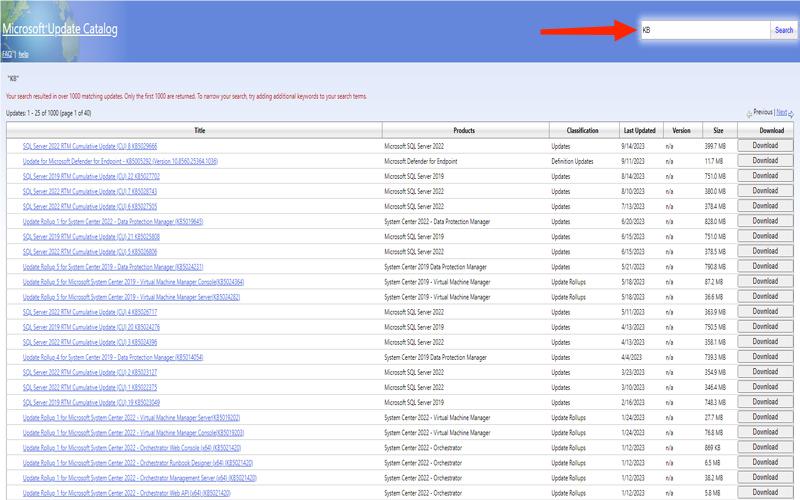This screenshot has height=500, width=800.
Task: Open Update Rollup 1 System Center 2022 Data Protection Manager link
Action: [x=113, y=221]
